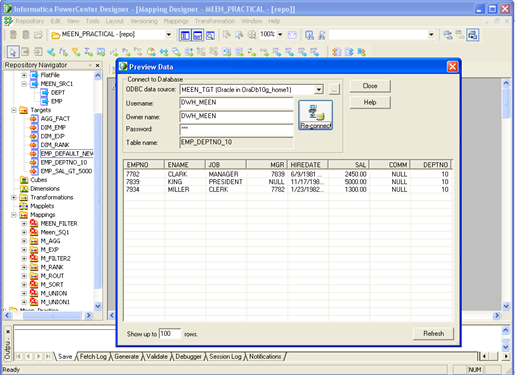Click the ellipsis browse button beside ODBC source
The width and height of the screenshot is (515, 375).
(x=334, y=89)
